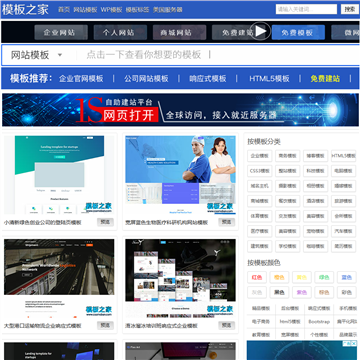Open the port logistics template thumbnail
Image resolution: width=360 pixels, height=360 pixels.
coord(59,278)
